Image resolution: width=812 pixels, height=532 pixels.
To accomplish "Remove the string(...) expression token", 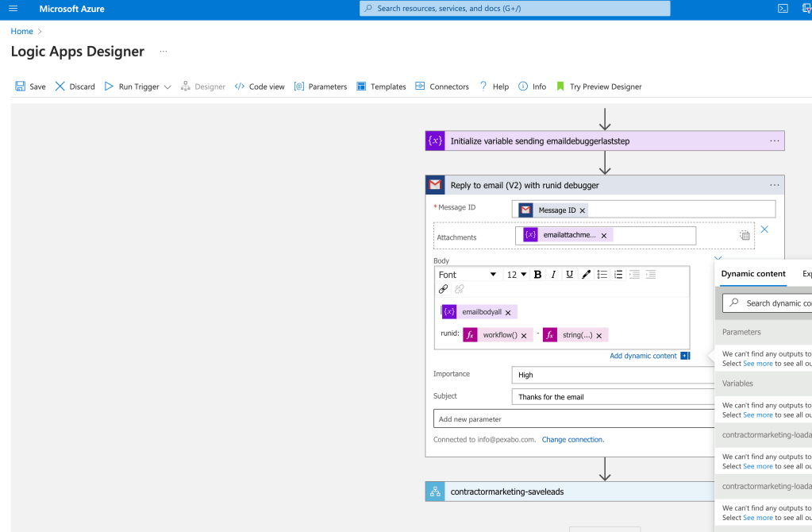I will click(x=599, y=336).
